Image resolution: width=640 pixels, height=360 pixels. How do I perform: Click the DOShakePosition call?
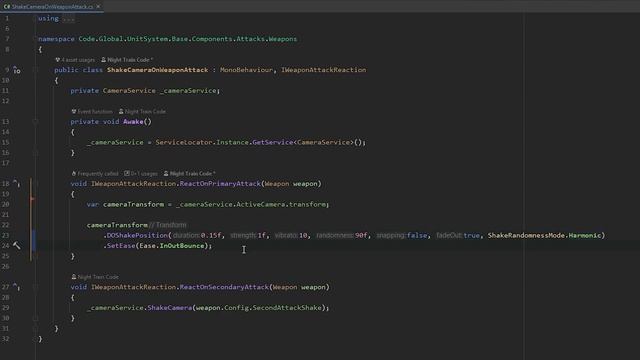[x=137, y=235]
